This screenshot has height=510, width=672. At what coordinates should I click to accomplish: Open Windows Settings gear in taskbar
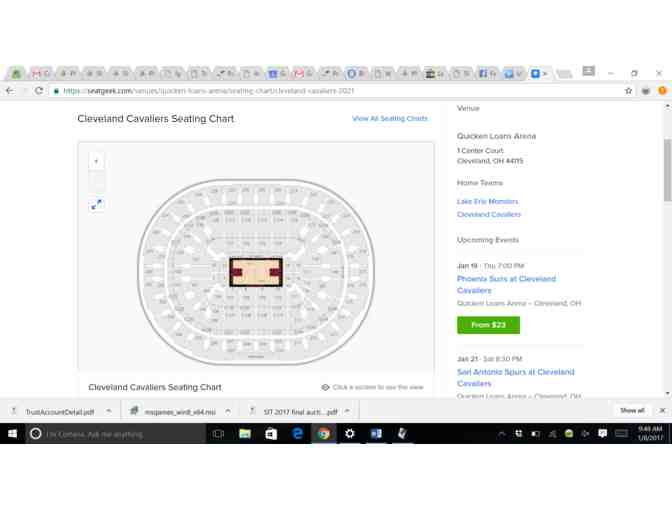coord(350,434)
